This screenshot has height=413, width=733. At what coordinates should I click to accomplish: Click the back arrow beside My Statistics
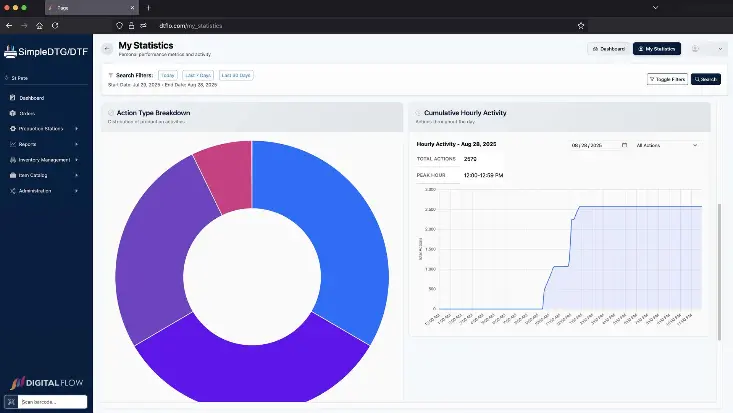click(107, 48)
